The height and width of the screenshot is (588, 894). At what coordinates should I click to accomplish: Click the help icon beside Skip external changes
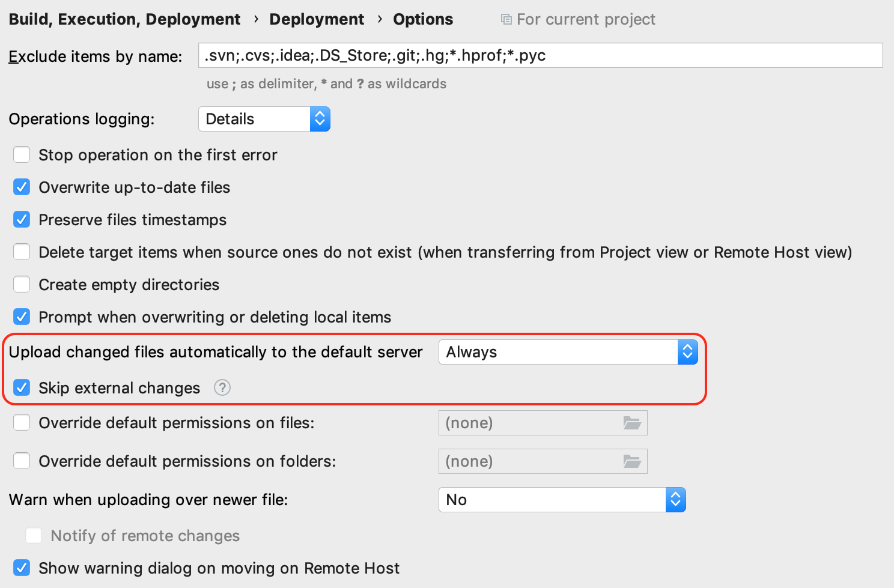click(222, 388)
